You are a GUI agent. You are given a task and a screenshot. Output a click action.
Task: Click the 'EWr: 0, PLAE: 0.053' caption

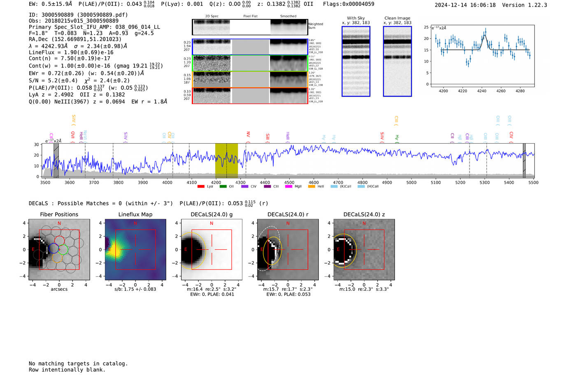(288, 294)
